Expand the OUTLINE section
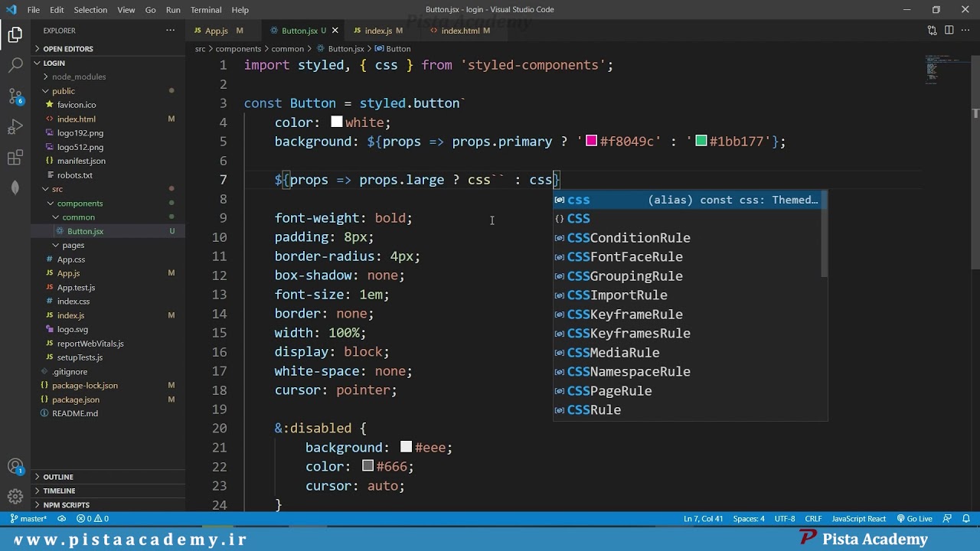 click(108, 477)
